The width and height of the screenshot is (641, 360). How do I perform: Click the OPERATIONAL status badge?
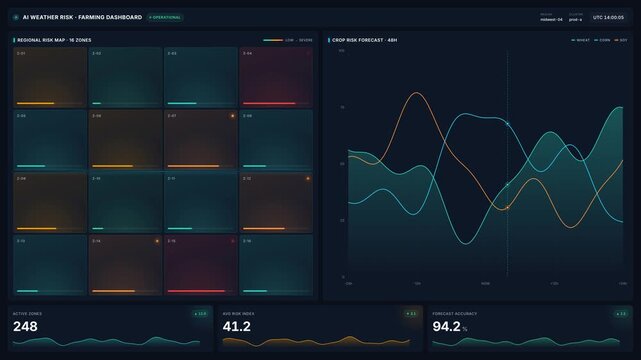click(x=165, y=18)
